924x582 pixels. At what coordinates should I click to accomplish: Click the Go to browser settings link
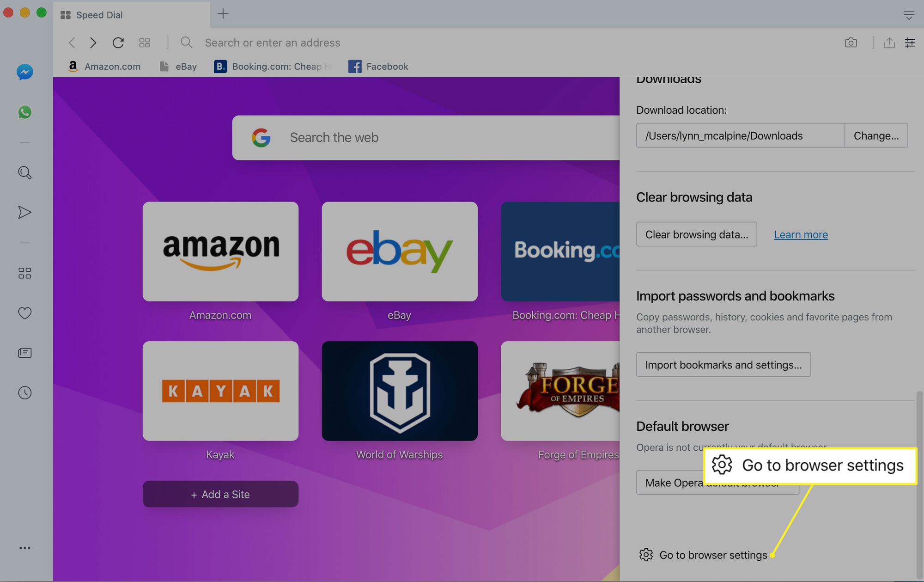713,554
